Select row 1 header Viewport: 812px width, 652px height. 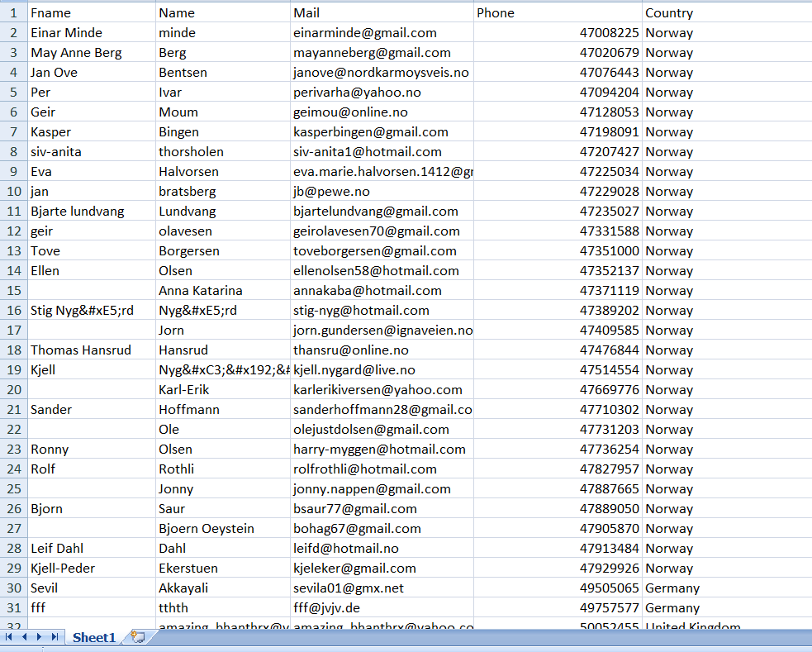tap(13, 12)
